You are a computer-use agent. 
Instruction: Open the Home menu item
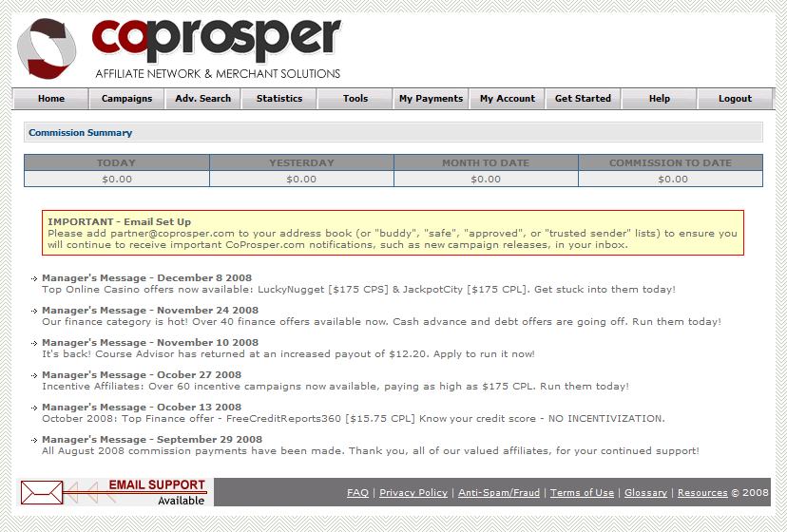tap(51, 99)
